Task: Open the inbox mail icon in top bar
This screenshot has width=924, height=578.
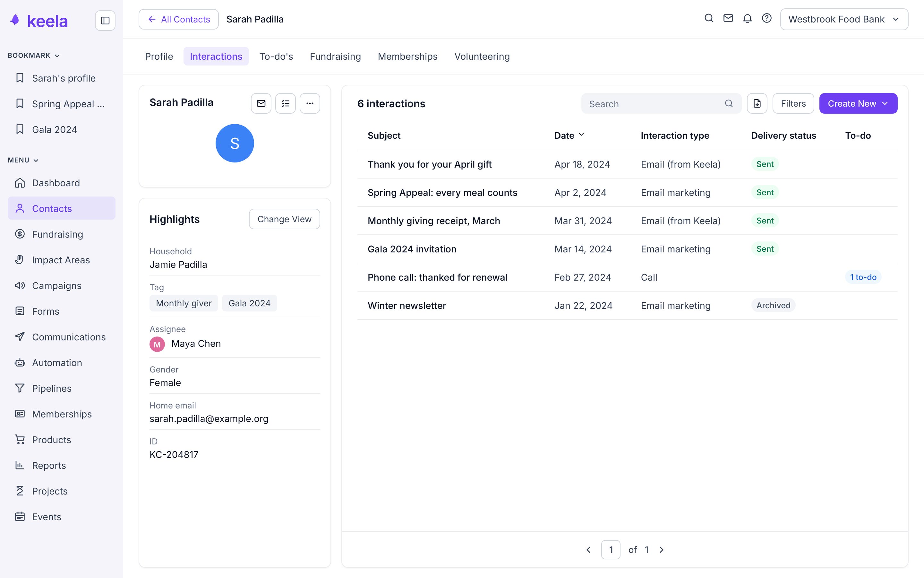Action: click(728, 18)
